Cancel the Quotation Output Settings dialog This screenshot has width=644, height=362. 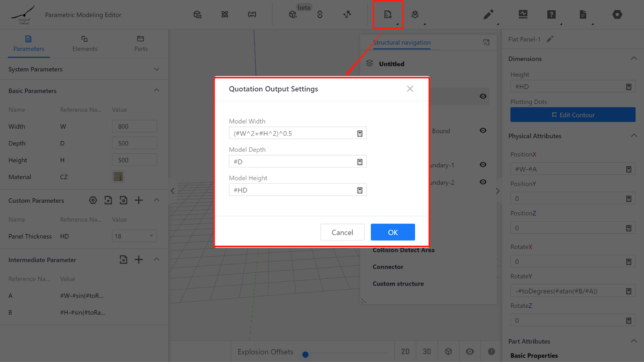pos(343,232)
